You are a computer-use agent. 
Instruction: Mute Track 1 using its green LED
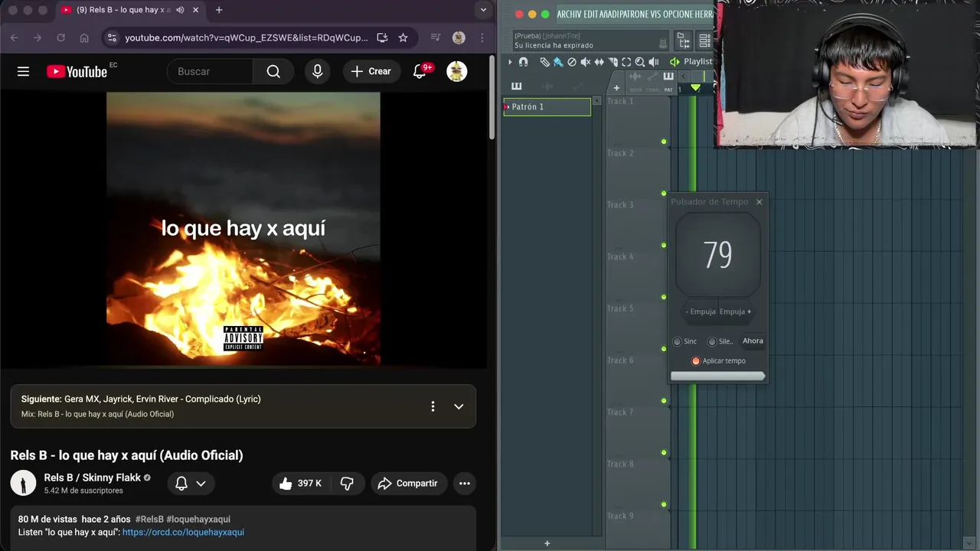pos(664,142)
